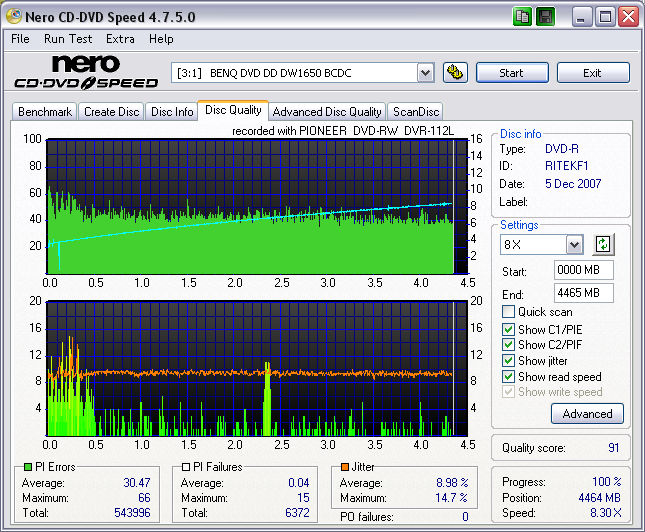Switch to Advanced Disc Quality tab
Viewport: 645px width, 532px height.
pos(327,112)
